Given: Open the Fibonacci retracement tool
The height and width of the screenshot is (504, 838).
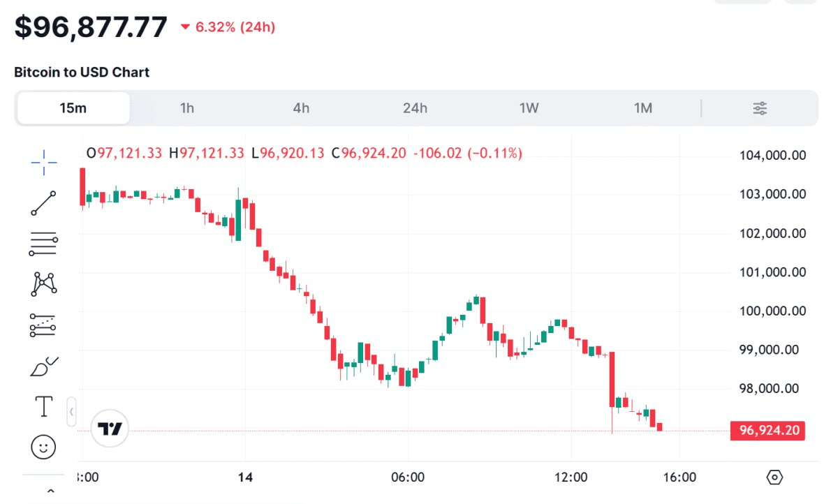Looking at the screenshot, I should tap(44, 243).
